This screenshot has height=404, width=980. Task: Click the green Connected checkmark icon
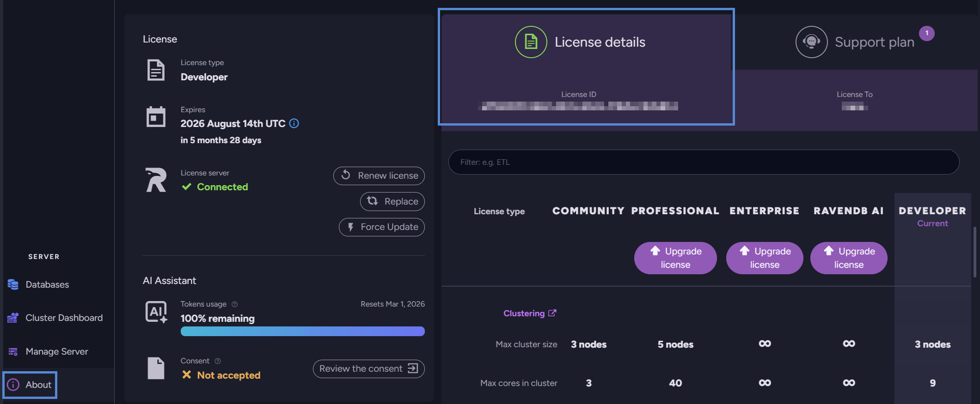point(186,187)
